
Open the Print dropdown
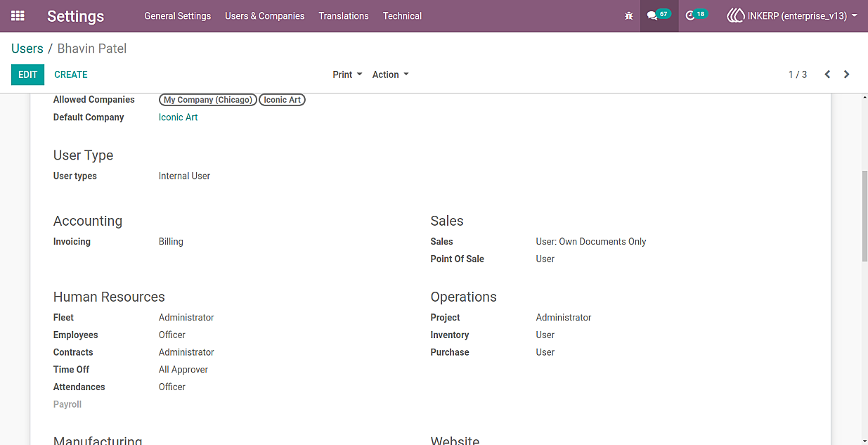[347, 75]
